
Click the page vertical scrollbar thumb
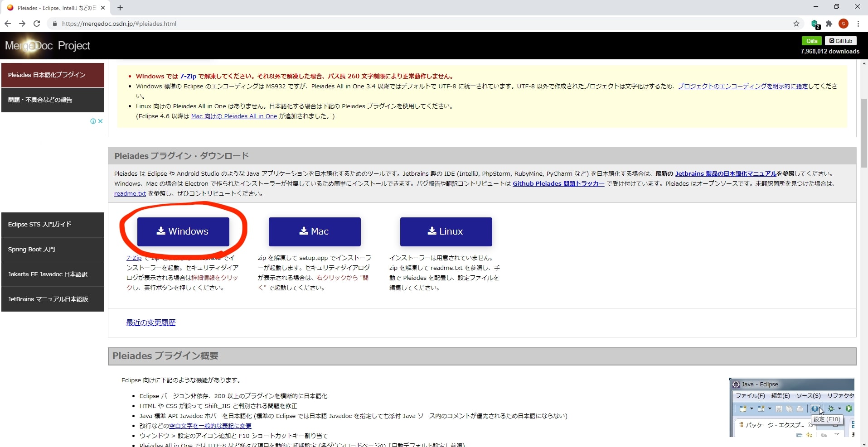pos(864,133)
